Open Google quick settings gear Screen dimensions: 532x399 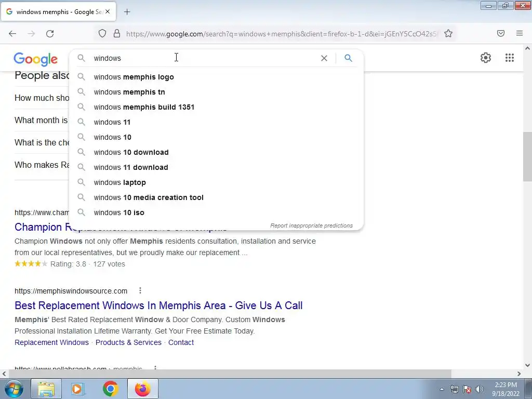[x=486, y=58]
